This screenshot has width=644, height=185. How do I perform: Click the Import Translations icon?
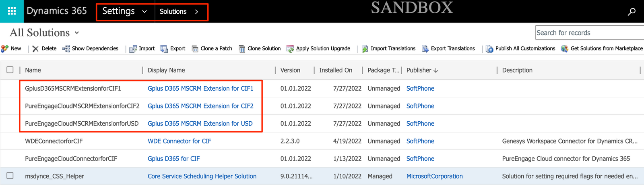tap(365, 49)
